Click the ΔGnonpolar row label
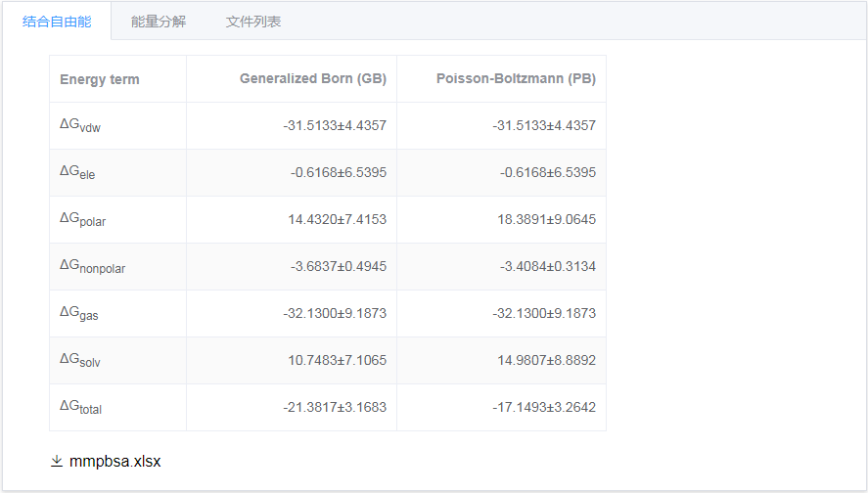This screenshot has width=868, height=493. coord(92,267)
